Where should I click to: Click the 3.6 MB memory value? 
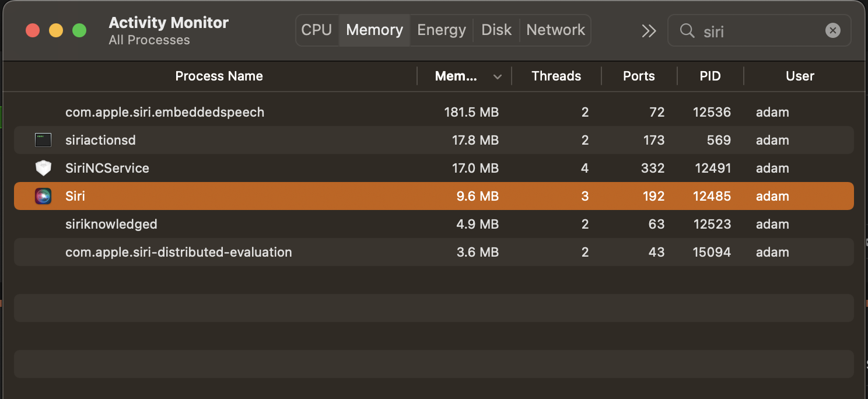pos(478,252)
